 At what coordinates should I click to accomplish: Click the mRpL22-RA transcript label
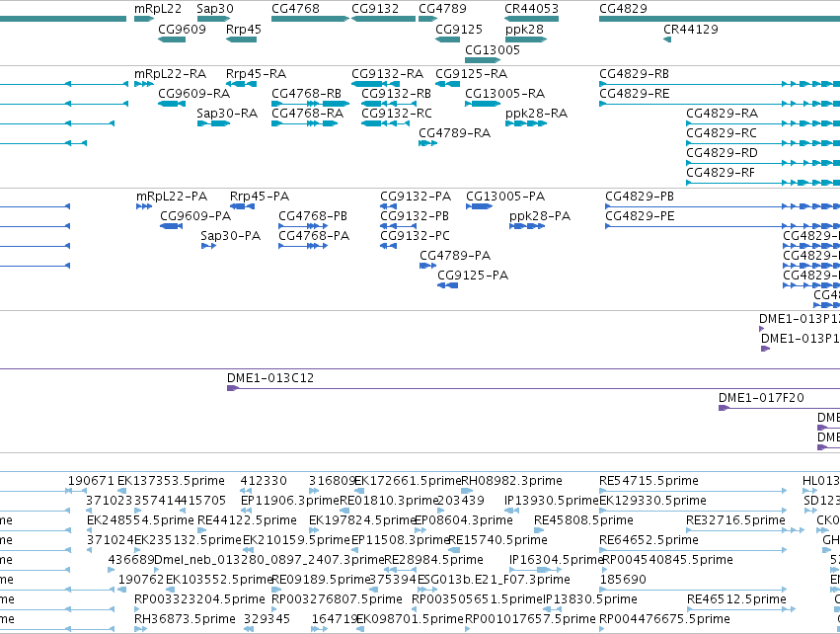click(171, 73)
